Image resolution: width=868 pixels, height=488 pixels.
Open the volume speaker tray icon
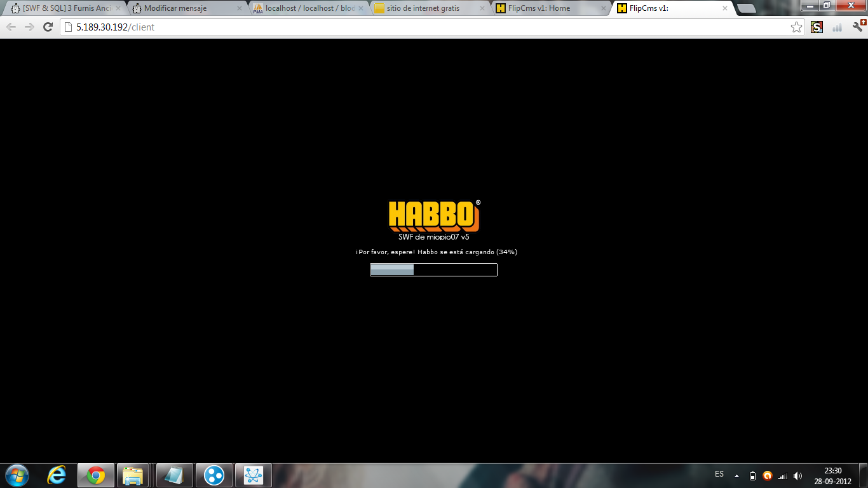798,476
